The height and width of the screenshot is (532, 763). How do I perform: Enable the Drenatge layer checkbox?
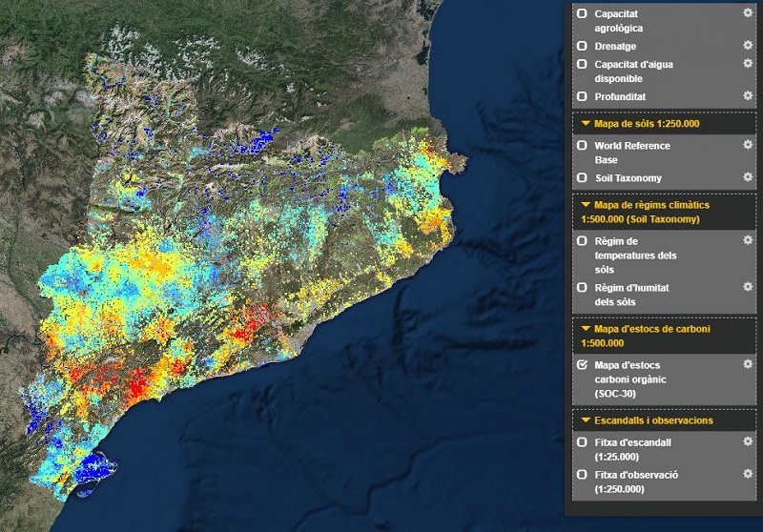tap(582, 46)
